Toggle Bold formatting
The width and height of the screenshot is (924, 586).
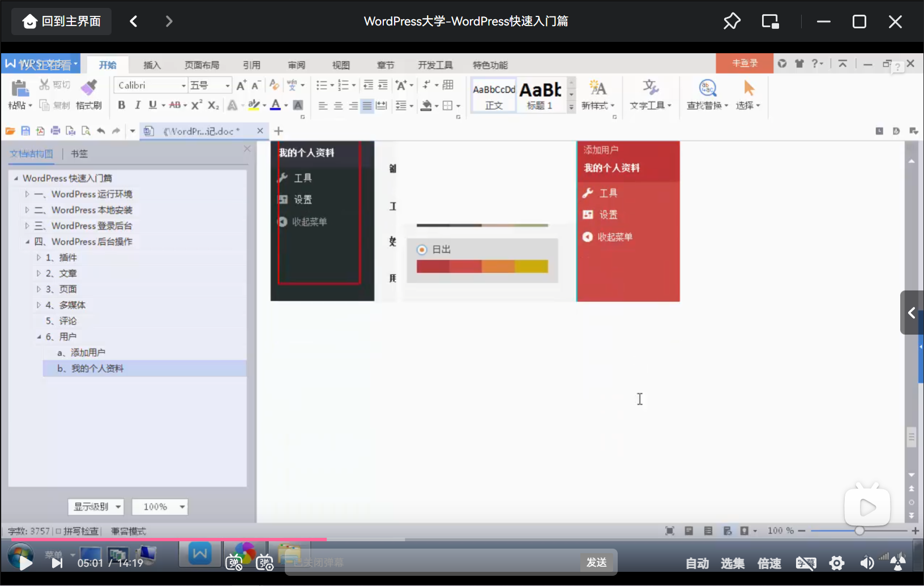point(121,105)
